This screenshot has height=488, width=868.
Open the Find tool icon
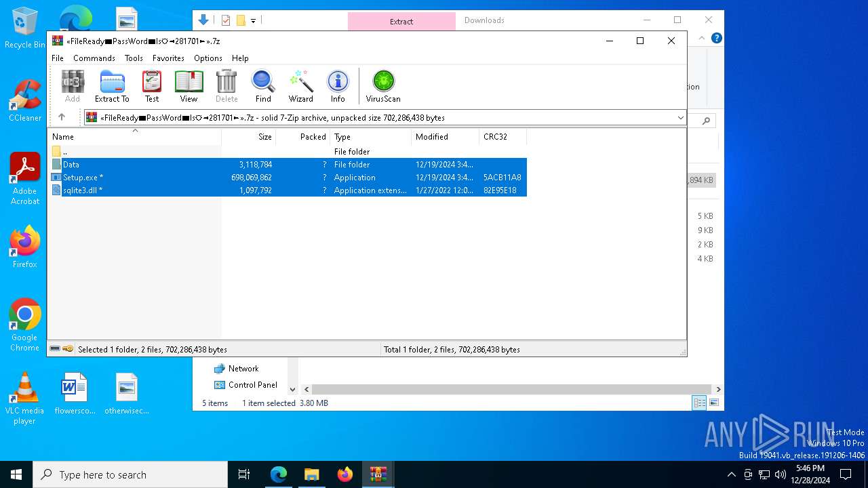[x=263, y=86]
